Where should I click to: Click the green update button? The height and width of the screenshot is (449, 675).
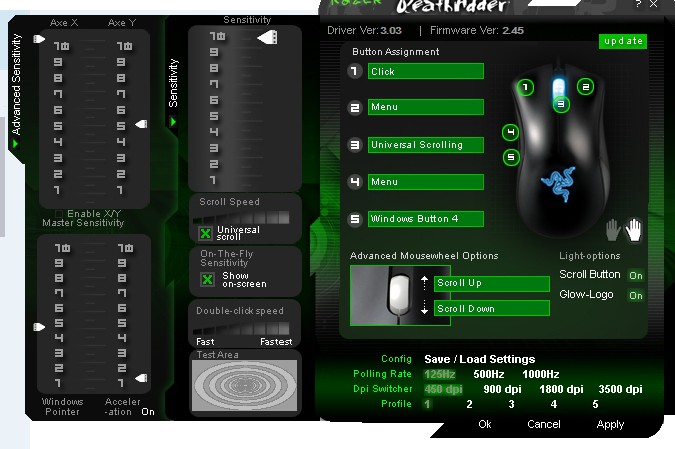623,41
